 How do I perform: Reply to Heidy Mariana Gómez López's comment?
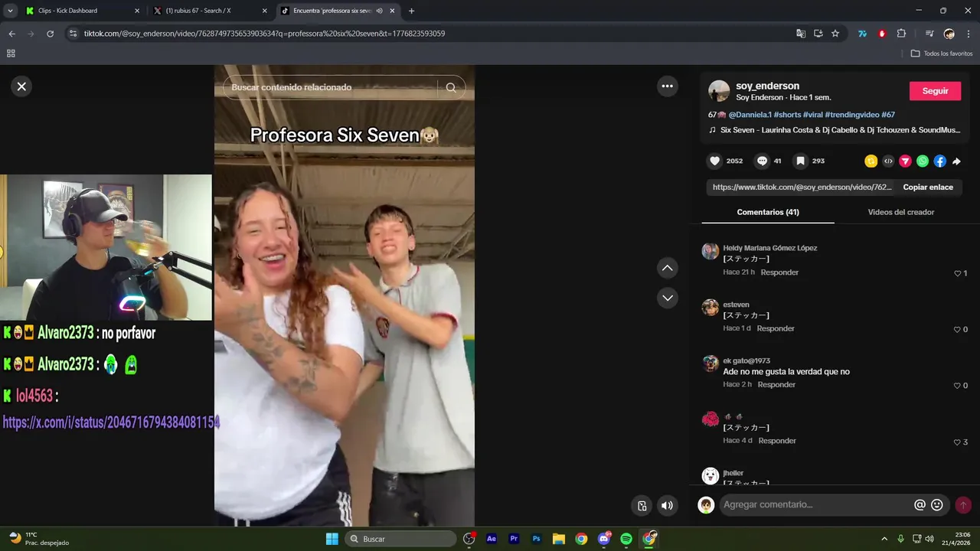tap(779, 272)
